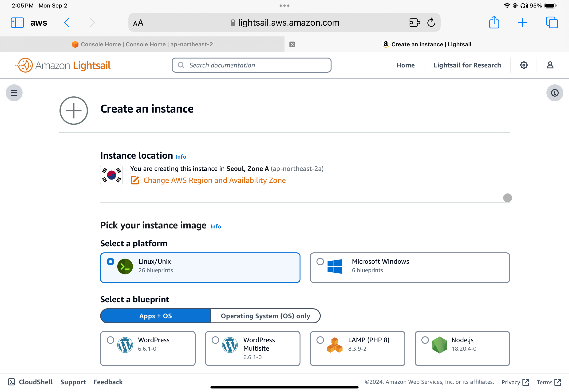Choose the WordPress blueprint radio
Image resolution: width=569 pixels, height=392 pixels.
(x=111, y=340)
